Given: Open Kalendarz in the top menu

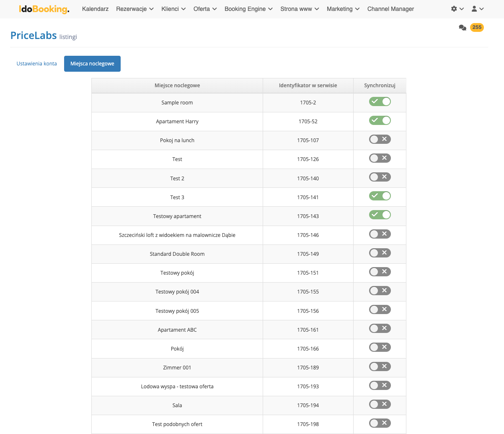Looking at the screenshot, I should [96, 9].
